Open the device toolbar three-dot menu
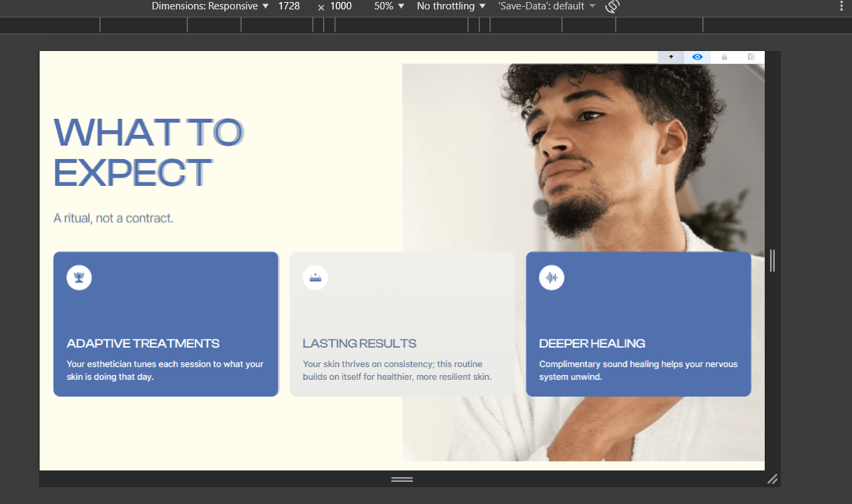 (x=841, y=6)
